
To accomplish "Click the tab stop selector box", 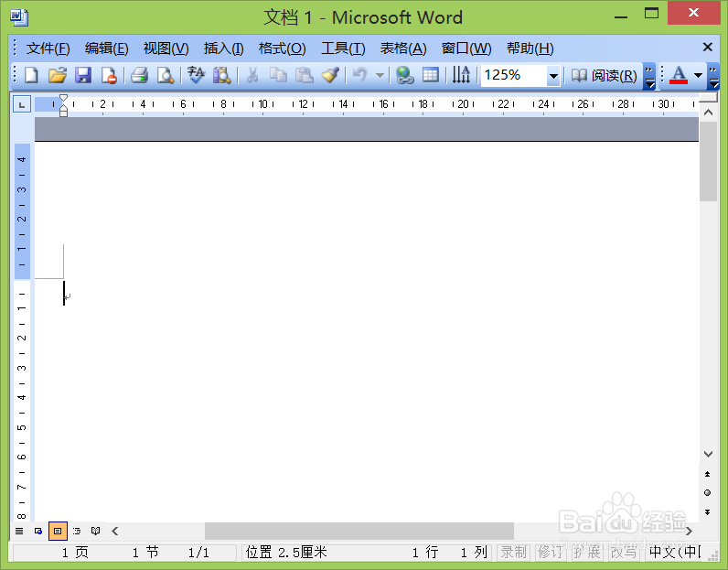I will [22, 104].
